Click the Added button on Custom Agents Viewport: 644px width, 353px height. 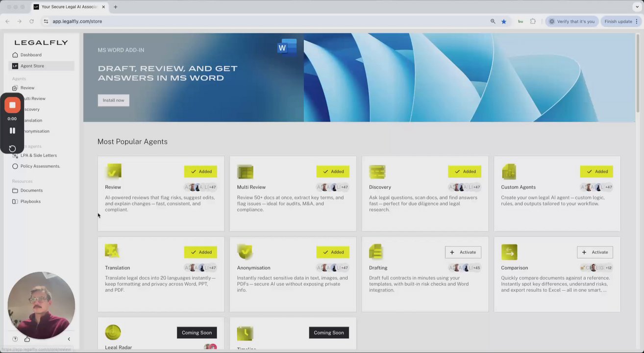[x=596, y=172]
